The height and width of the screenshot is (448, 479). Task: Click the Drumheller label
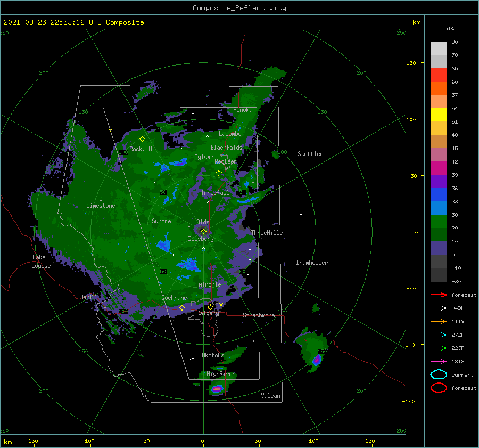(x=312, y=263)
